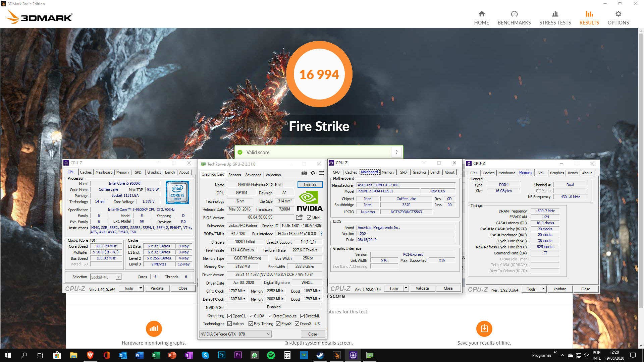The image size is (644, 362).
Task: Open Advanced tab in GPU-Z
Action: (253, 175)
